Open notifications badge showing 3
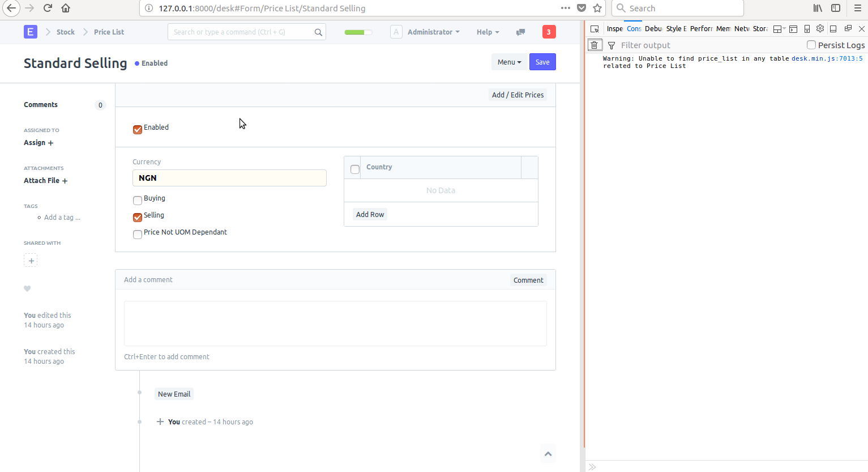Viewport: 868px width, 472px height. (549, 32)
